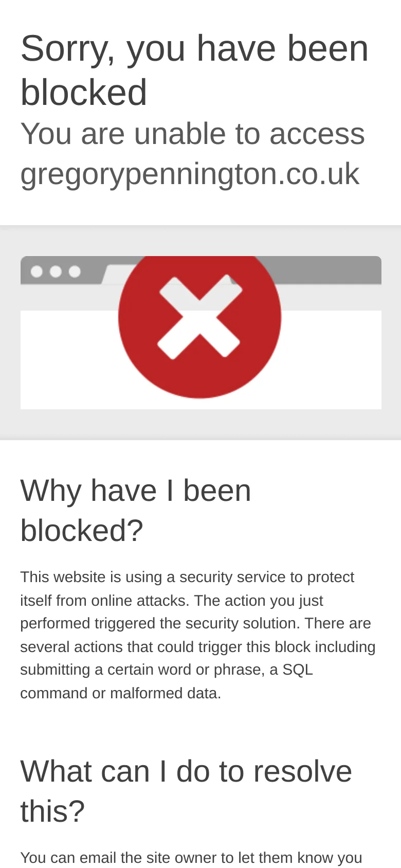This screenshot has height=868, width=401.
Task: Click the first dot in browser illustration
Action: pyautogui.click(x=37, y=271)
